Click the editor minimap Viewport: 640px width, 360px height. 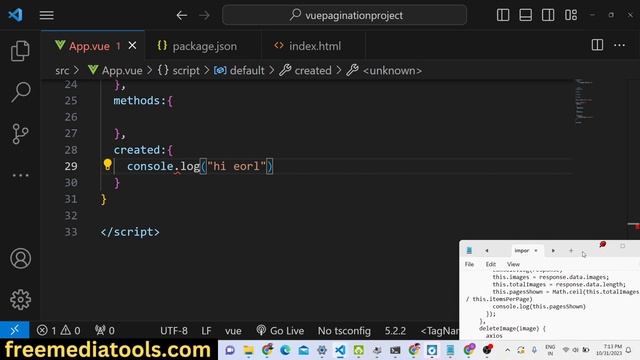point(584,102)
